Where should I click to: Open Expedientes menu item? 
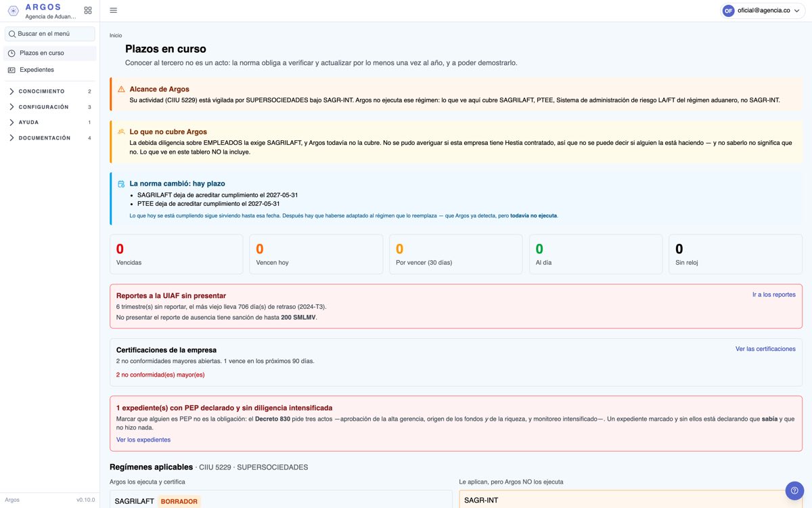point(50,70)
